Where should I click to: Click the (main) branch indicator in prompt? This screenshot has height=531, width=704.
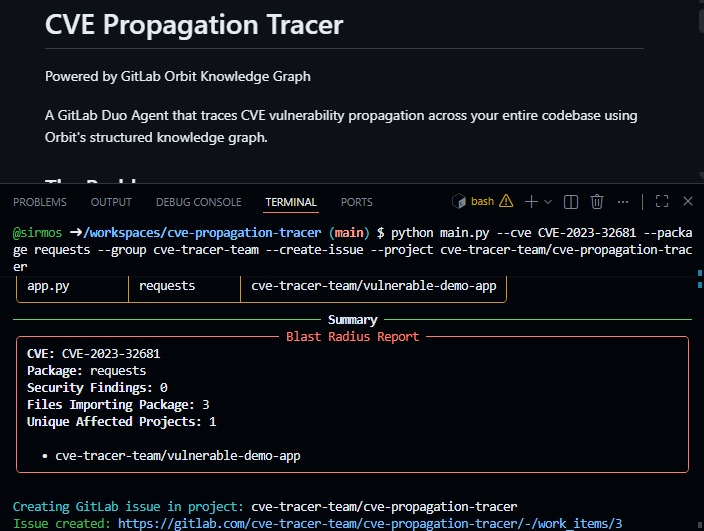pos(349,233)
